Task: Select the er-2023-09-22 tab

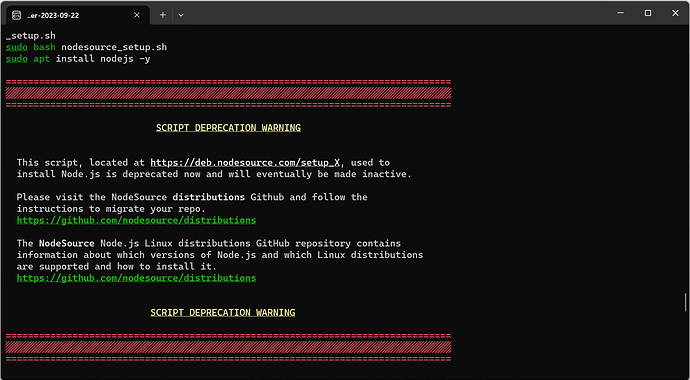Action: tap(77, 15)
